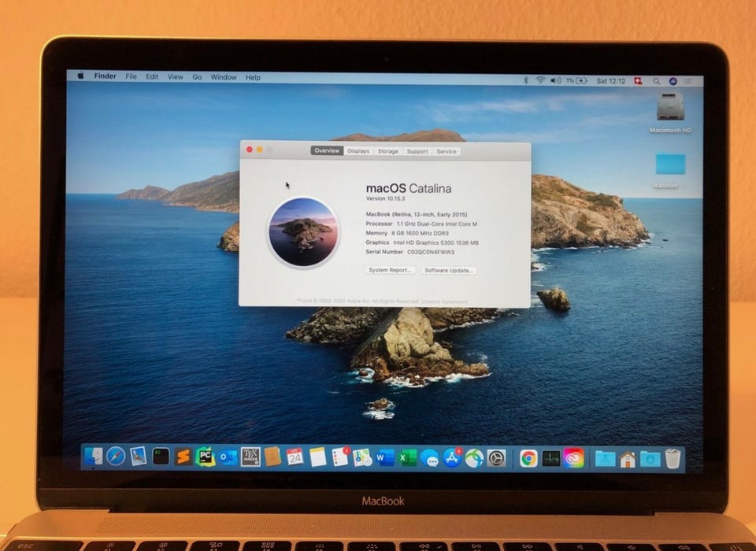Viewport: 756px width, 551px height.
Task: Launch Terminal from the dock
Action: [161, 456]
